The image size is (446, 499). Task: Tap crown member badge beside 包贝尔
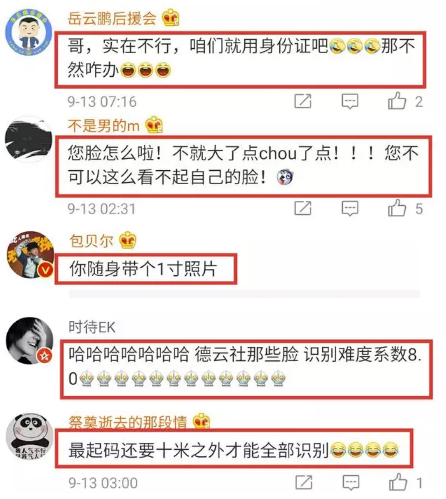pyautogui.click(x=128, y=240)
